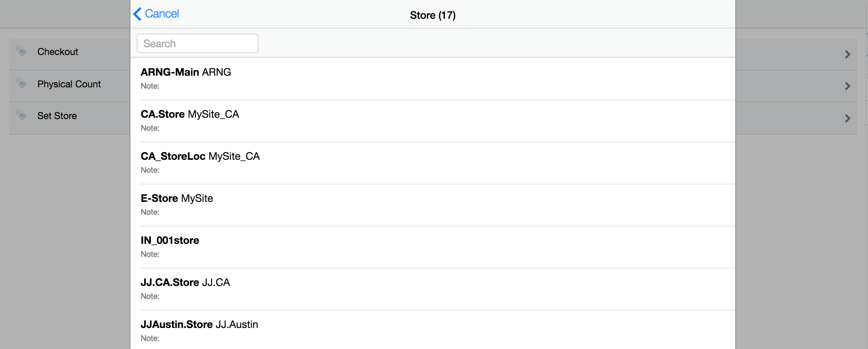Click the store Search field
868x349 pixels.
pos(197,43)
